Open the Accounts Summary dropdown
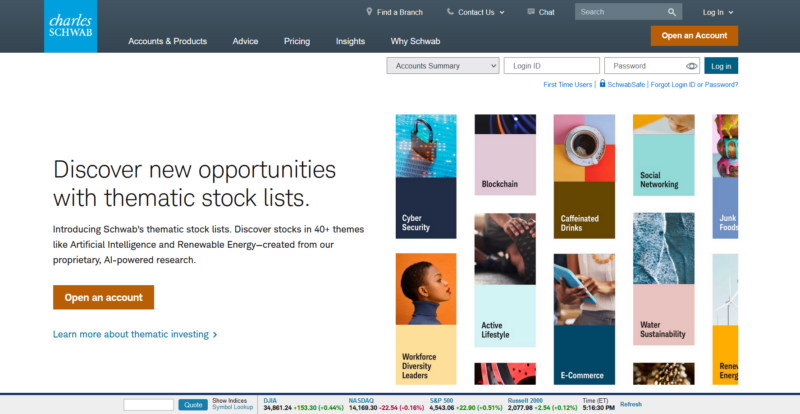Screen dimensions: 800x414 443,66
